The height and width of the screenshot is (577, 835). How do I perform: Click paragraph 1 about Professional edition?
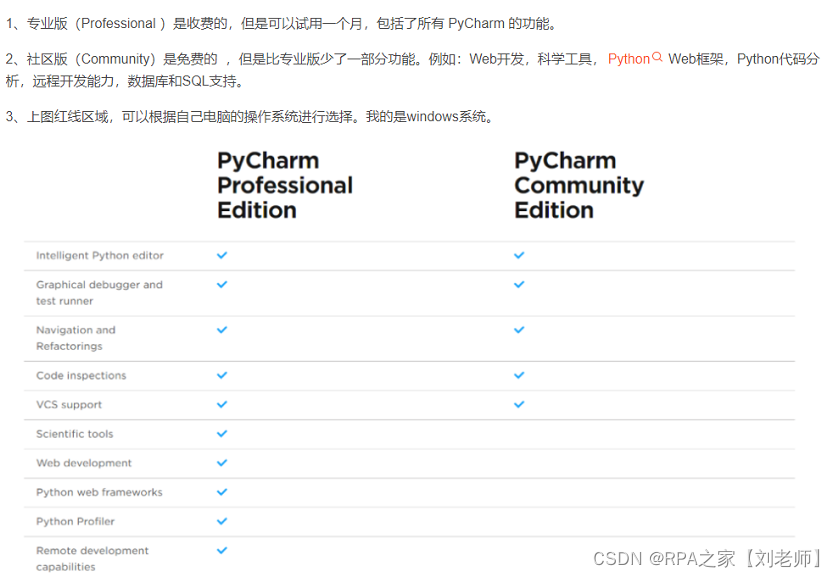282,23
